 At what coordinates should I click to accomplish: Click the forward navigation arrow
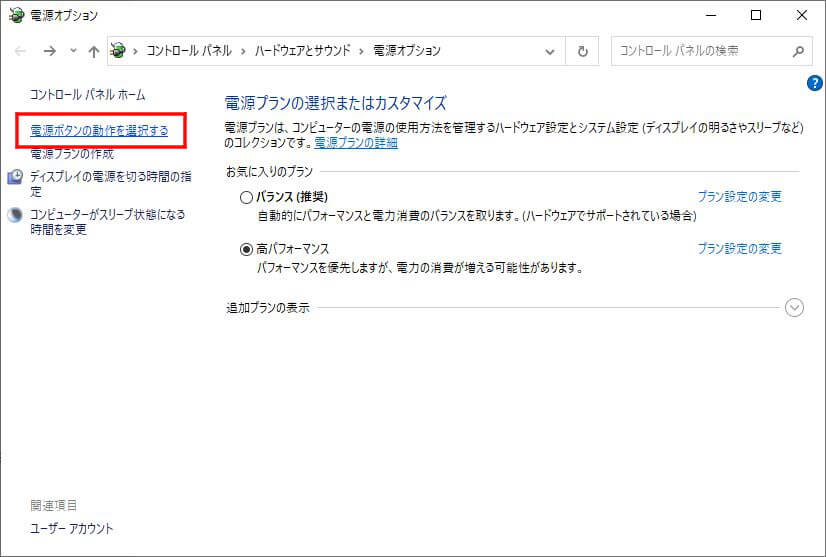click(50, 51)
